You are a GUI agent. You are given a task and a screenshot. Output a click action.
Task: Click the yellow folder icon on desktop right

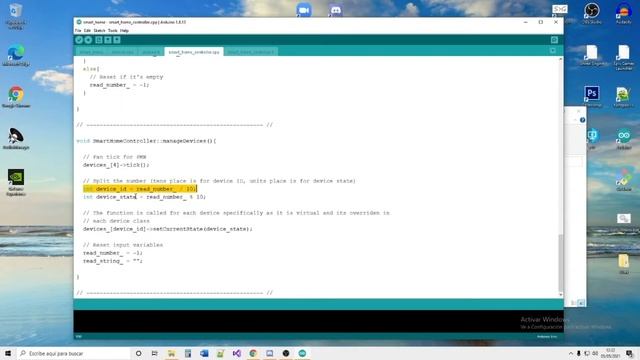coord(623,264)
